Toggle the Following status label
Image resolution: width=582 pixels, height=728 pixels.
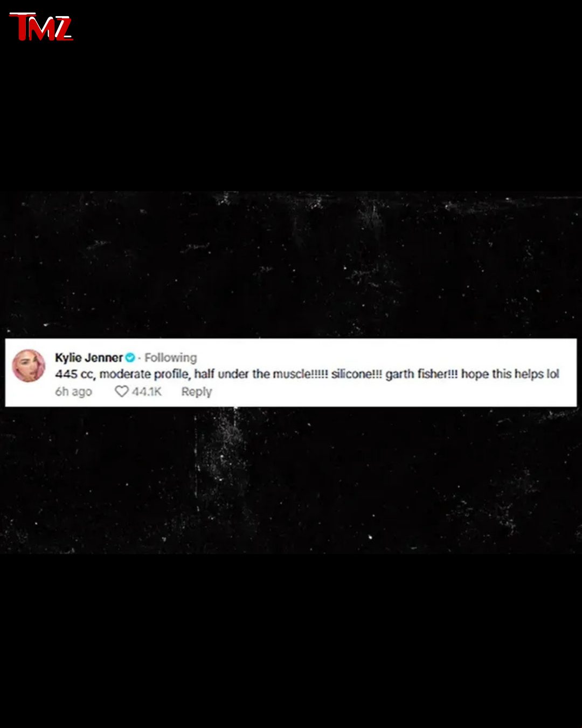171,358
